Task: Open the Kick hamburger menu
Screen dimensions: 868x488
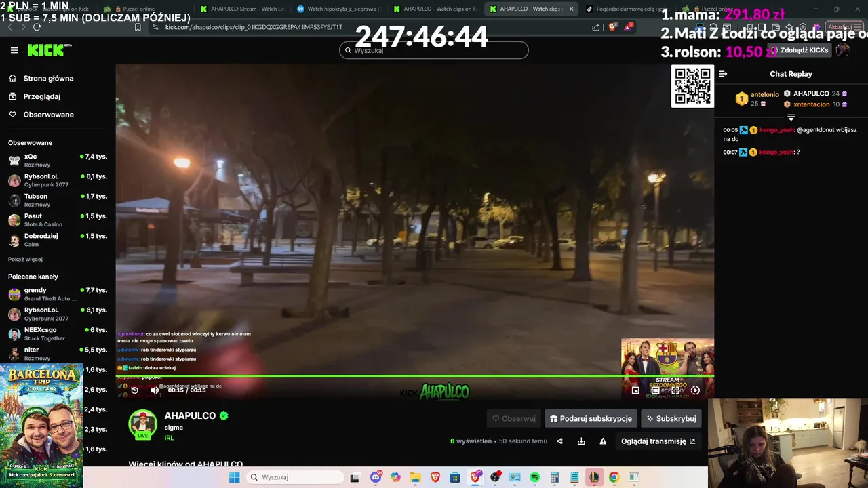Action: 14,50
